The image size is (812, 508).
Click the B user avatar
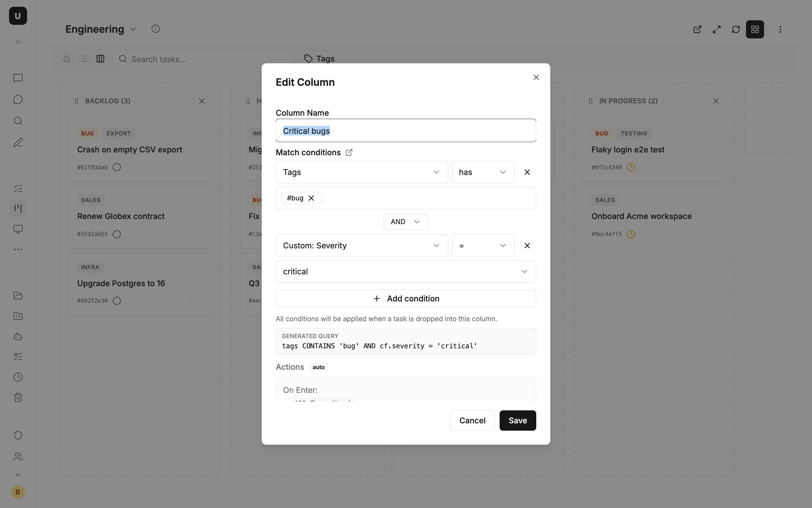18,492
